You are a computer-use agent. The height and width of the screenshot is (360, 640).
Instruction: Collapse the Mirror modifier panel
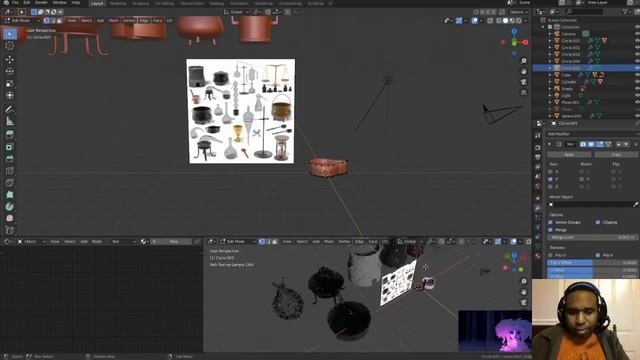click(550, 144)
